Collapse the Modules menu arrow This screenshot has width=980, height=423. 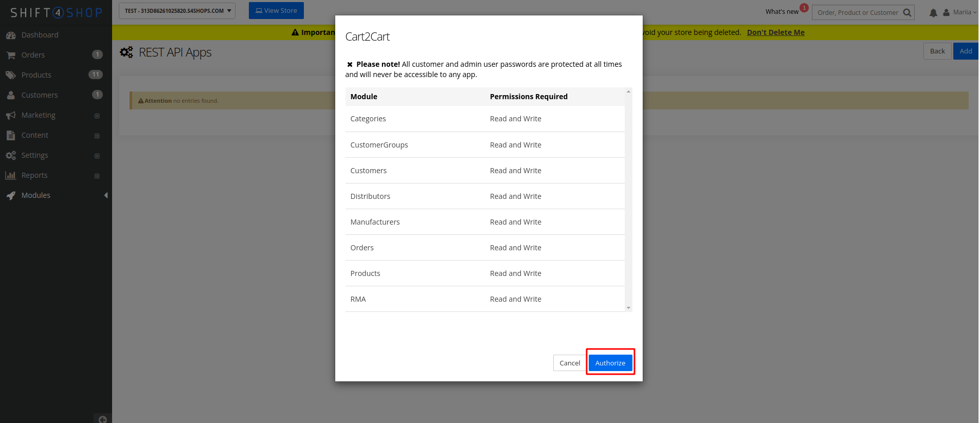coord(106,195)
